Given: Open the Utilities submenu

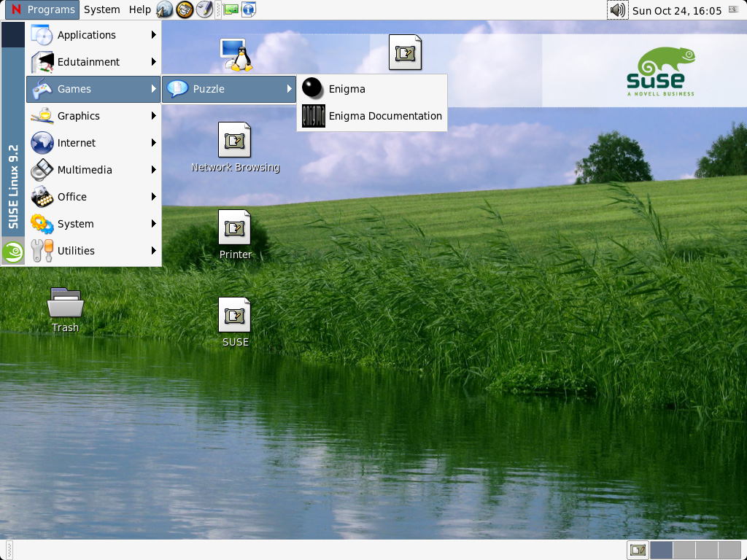Looking at the screenshot, I should coord(93,251).
